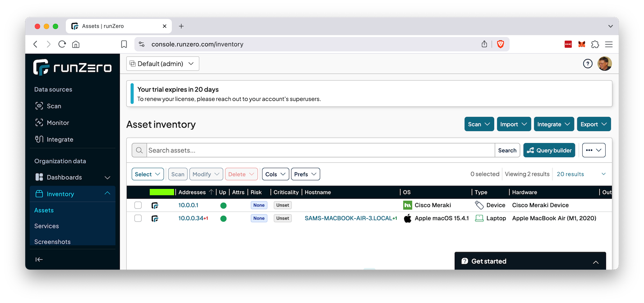Expand the Get started panel
Image resolution: width=644 pixels, height=303 pixels.
pos(530,261)
